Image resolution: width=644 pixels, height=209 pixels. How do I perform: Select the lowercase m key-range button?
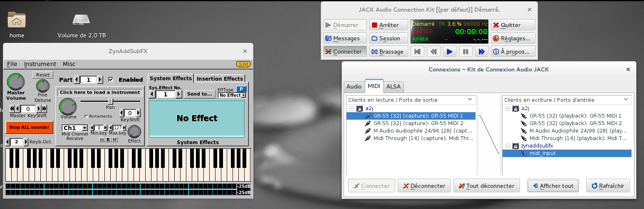102,140
